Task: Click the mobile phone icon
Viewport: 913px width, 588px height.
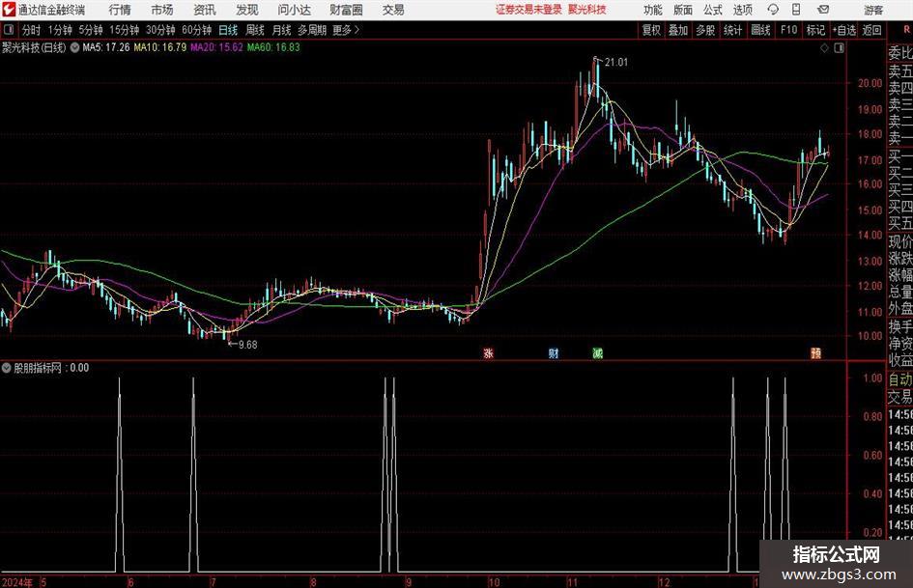Action: 796,10
